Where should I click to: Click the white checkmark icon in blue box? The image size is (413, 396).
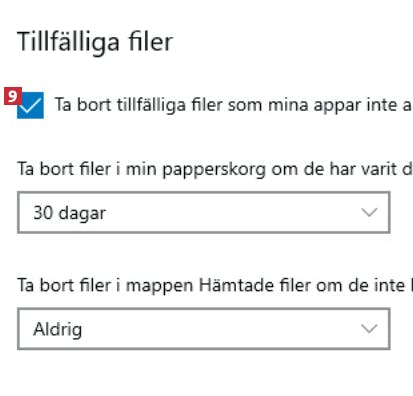30,105
